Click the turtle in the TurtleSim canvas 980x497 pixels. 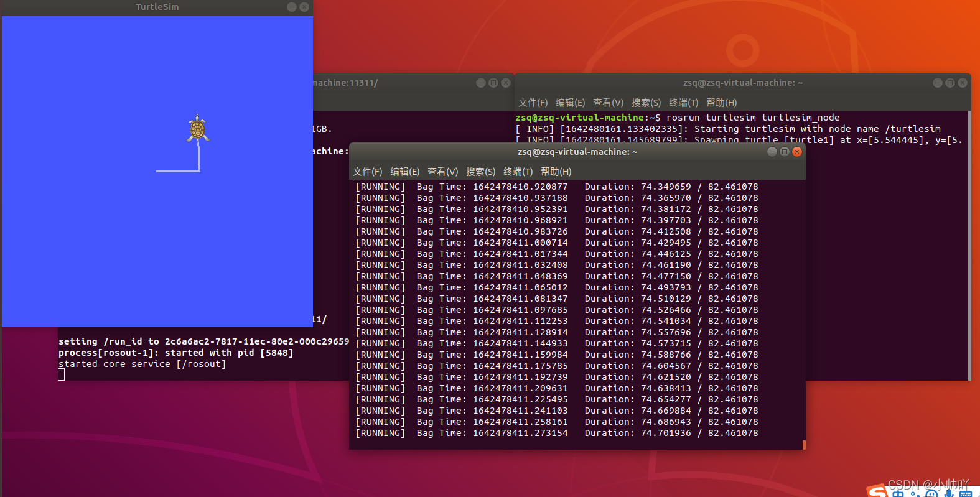(198, 129)
